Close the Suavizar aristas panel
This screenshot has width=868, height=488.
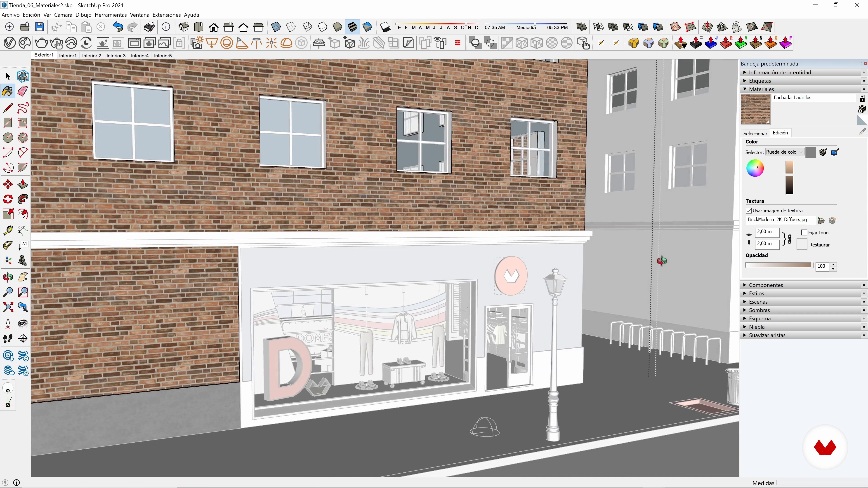coord(864,335)
